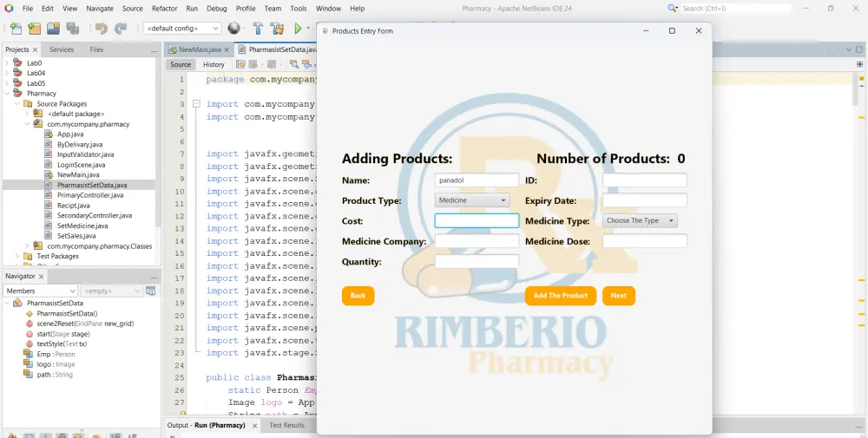Open the Refactor menu
Viewport: 868px width, 438px height.
[164, 9]
